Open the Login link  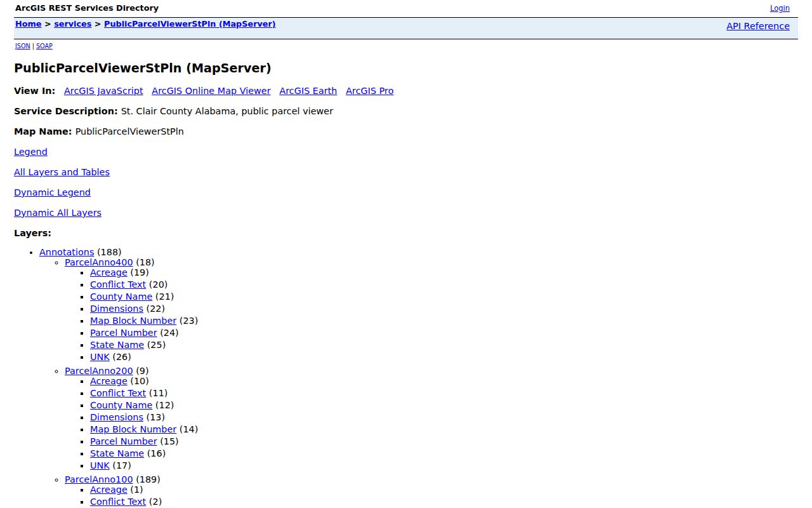[x=780, y=8]
